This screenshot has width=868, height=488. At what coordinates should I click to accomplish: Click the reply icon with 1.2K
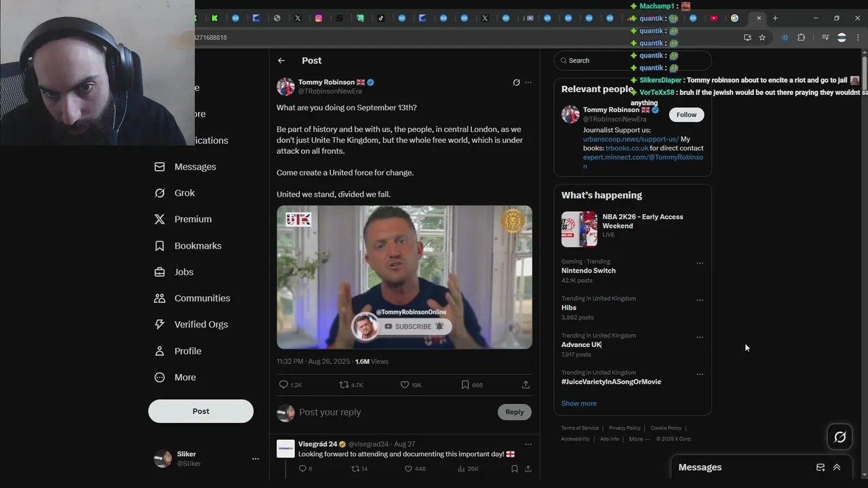pos(283,385)
